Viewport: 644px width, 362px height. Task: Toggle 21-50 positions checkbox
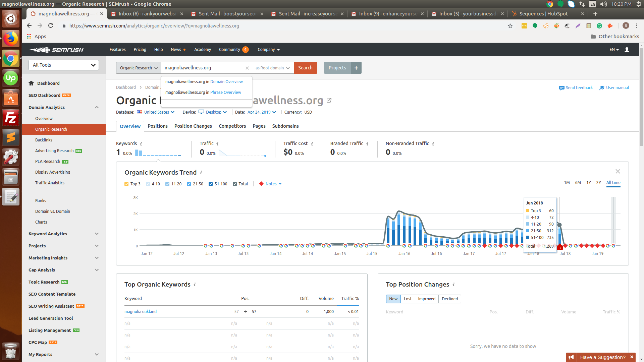pyautogui.click(x=189, y=184)
